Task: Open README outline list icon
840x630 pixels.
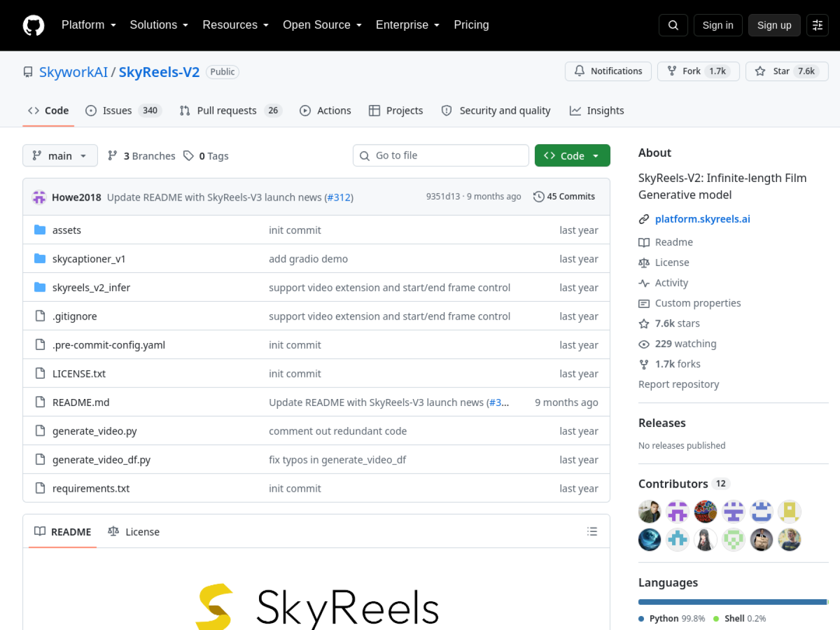Action: point(592,531)
